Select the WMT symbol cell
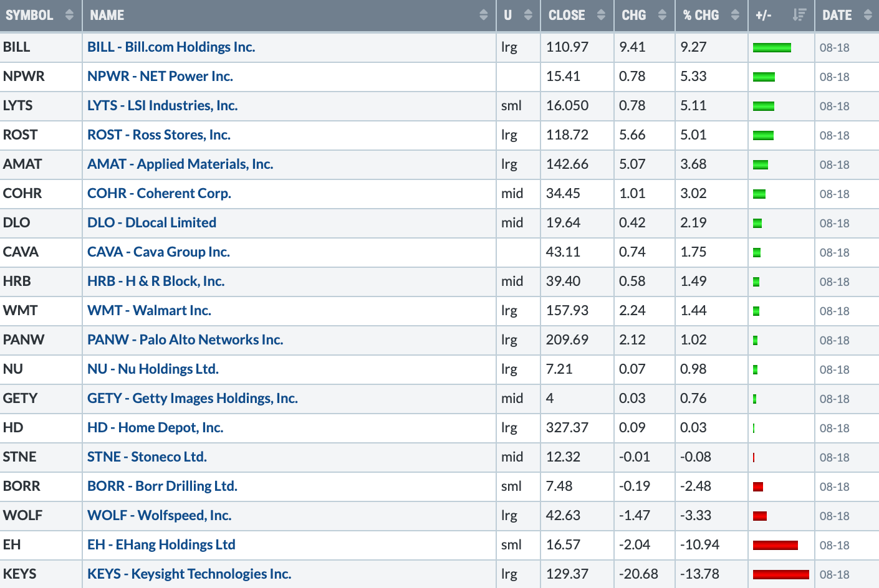The image size is (879, 588). coord(41,311)
